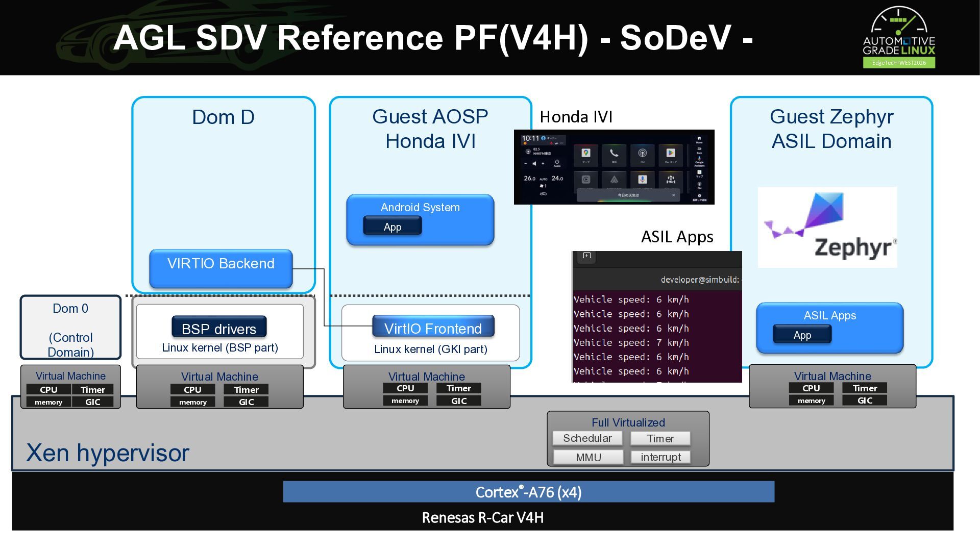Image resolution: width=980 pixels, height=551 pixels.
Task: Tap the NHK FM station icon
Action: [x=528, y=152]
